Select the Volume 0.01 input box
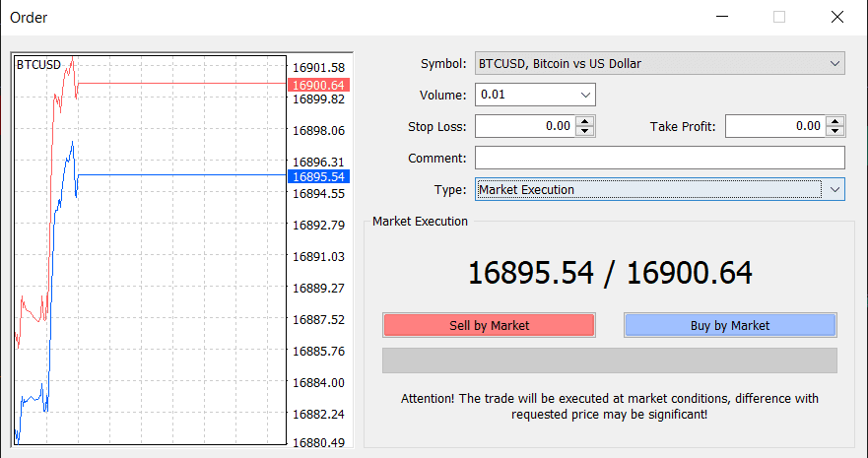This screenshot has height=458, width=868. click(x=526, y=96)
